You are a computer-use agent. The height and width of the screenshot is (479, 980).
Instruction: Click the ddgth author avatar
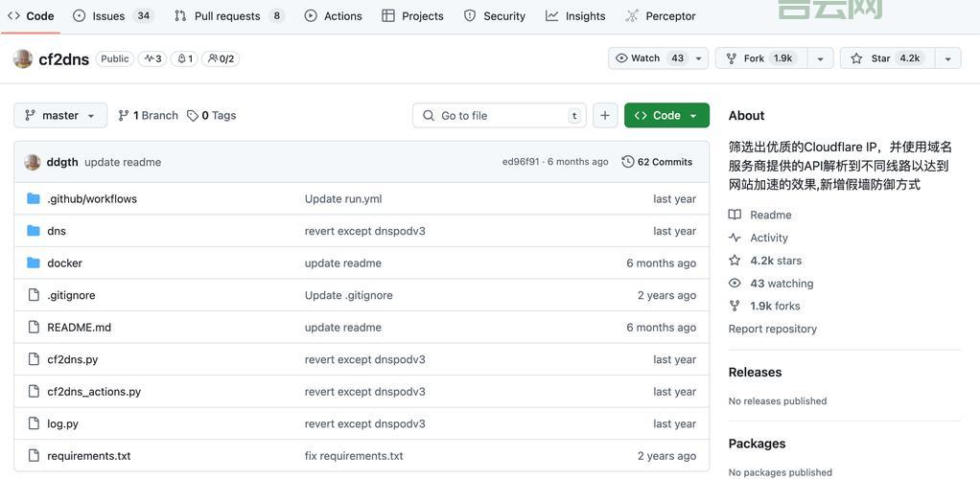click(x=32, y=162)
